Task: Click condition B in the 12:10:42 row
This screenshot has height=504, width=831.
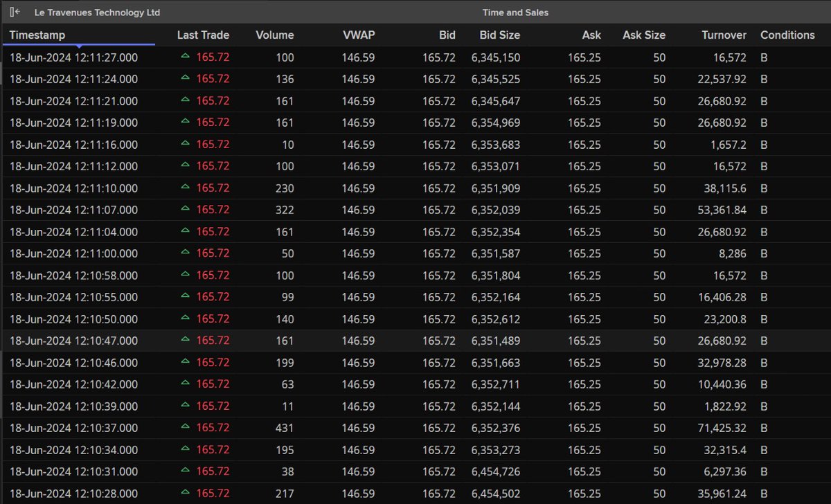Action: pos(765,385)
